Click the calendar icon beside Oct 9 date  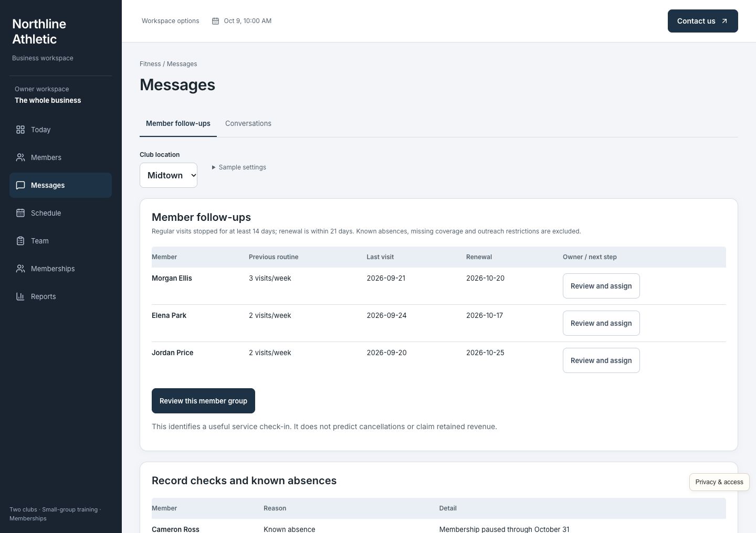pyautogui.click(x=215, y=21)
